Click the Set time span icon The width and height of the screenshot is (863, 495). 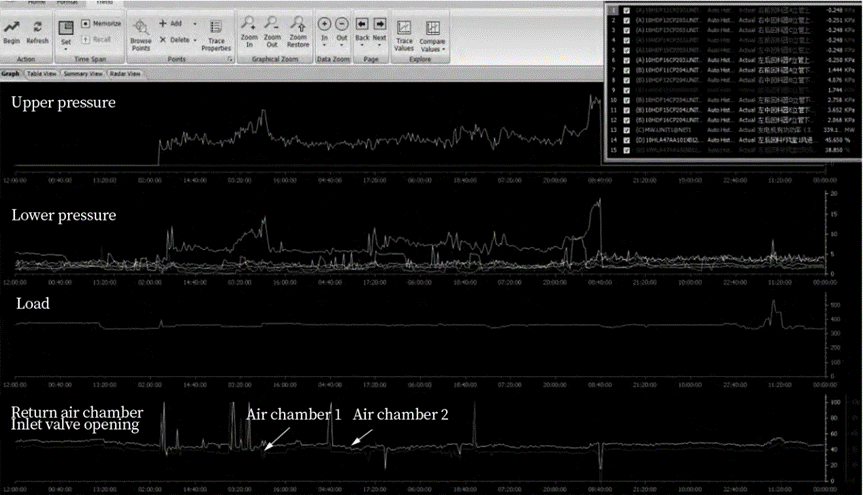pos(66,29)
